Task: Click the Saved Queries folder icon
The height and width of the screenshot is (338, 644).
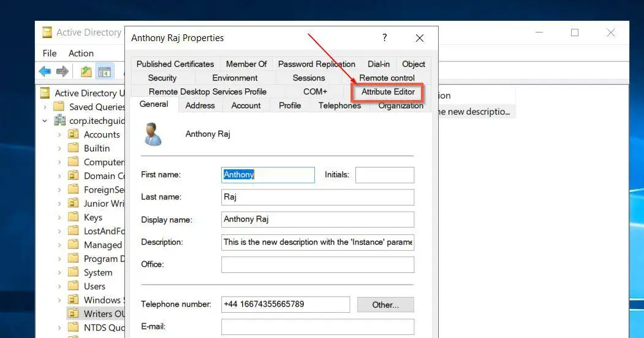Action: tap(59, 107)
